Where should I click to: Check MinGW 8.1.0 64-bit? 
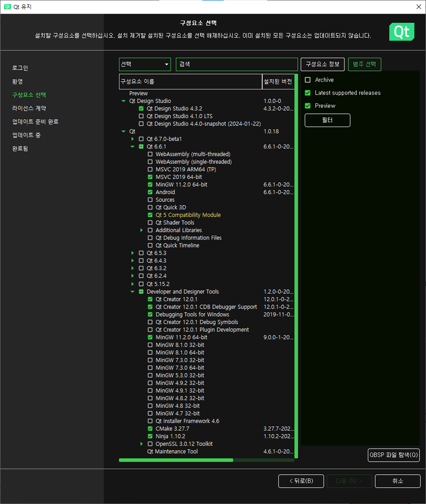pyautogui.click(x=150, y=353)
